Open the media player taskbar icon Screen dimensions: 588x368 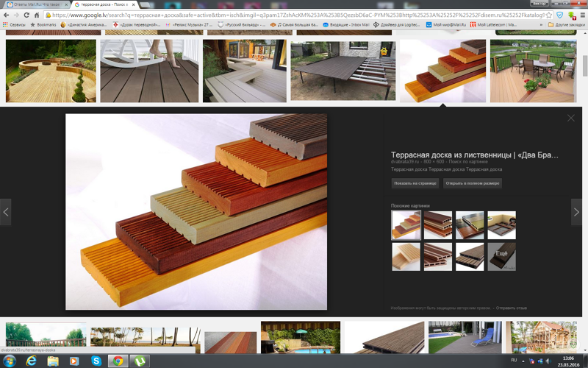click(74, 361)
